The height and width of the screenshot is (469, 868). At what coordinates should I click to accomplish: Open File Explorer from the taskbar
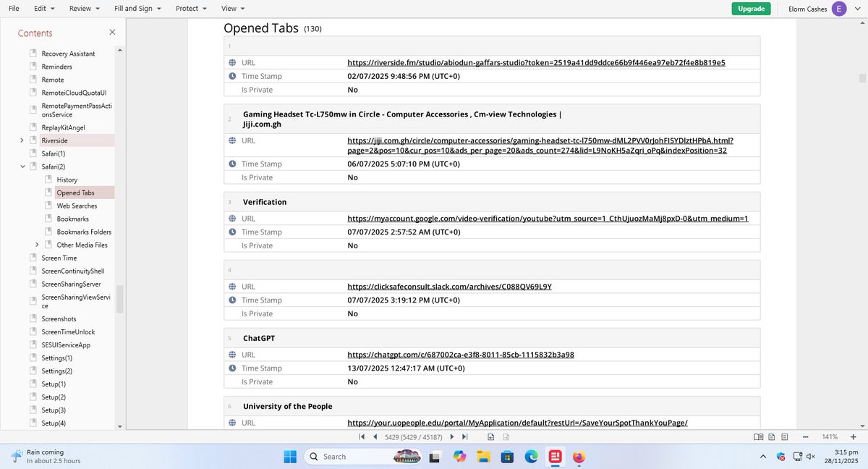coord(483,457)
